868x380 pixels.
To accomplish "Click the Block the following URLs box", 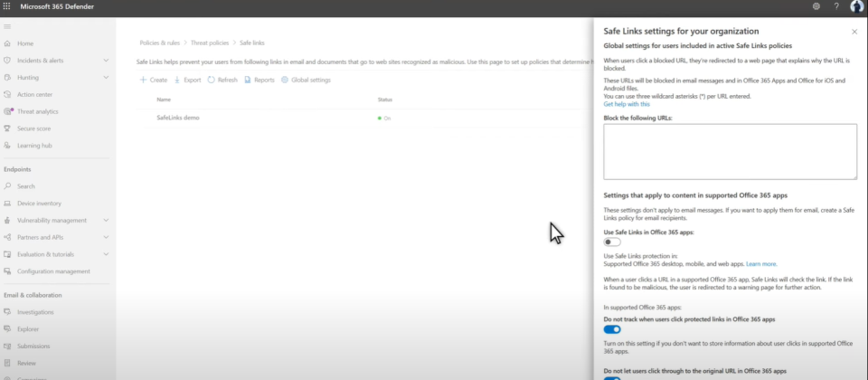I will pyautogui.click(x=731, y=152).
